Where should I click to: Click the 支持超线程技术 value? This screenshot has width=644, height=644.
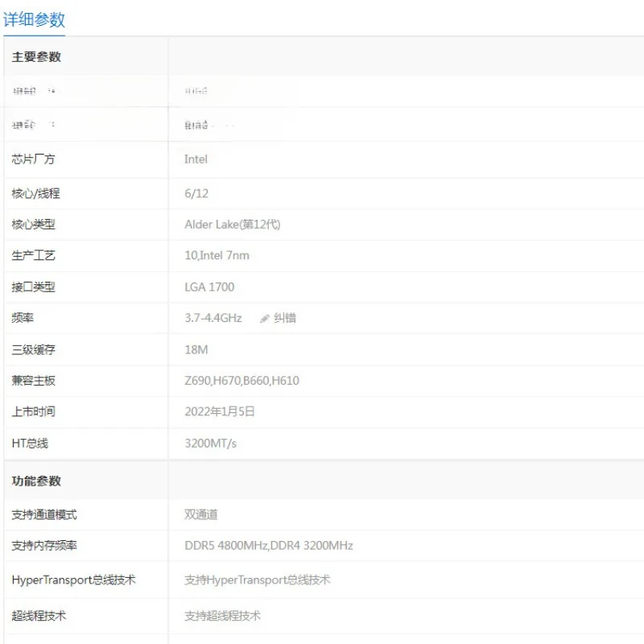[223, 616]
